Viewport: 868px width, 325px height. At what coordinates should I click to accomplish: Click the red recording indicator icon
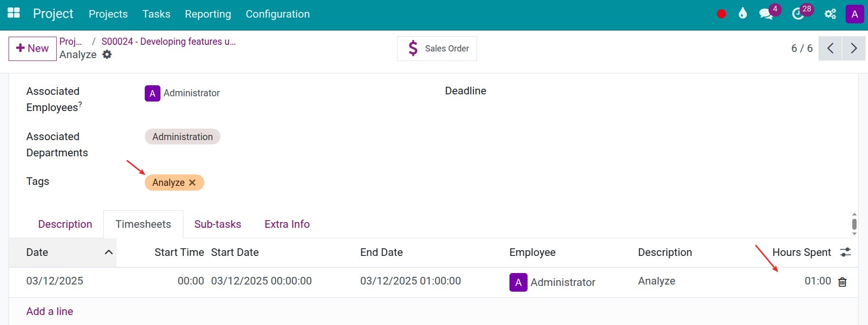pyautogui.click(x=721, y=14)
